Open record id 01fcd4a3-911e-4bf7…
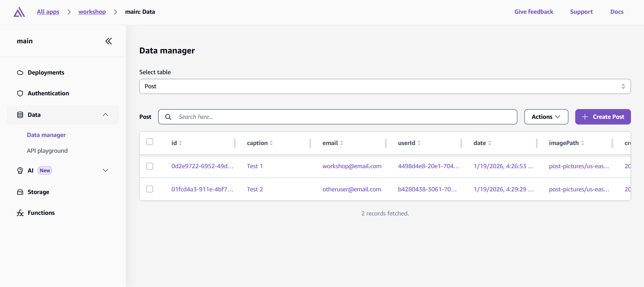 202,189
